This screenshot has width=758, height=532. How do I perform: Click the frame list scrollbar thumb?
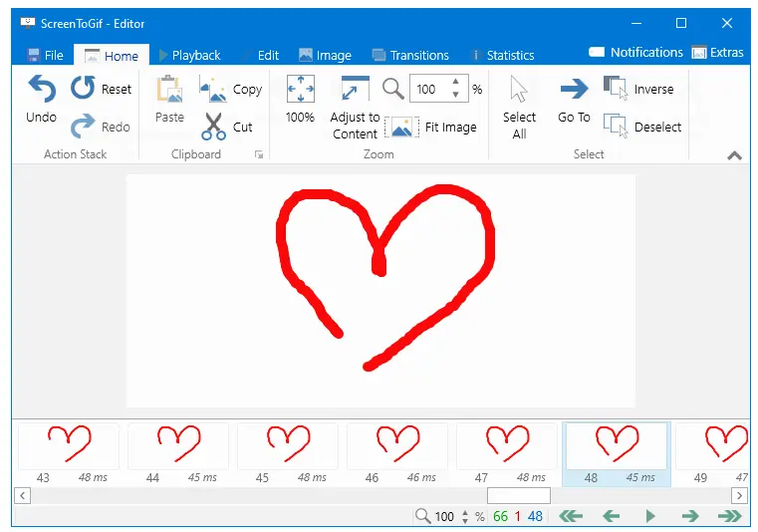pos(519,495)
